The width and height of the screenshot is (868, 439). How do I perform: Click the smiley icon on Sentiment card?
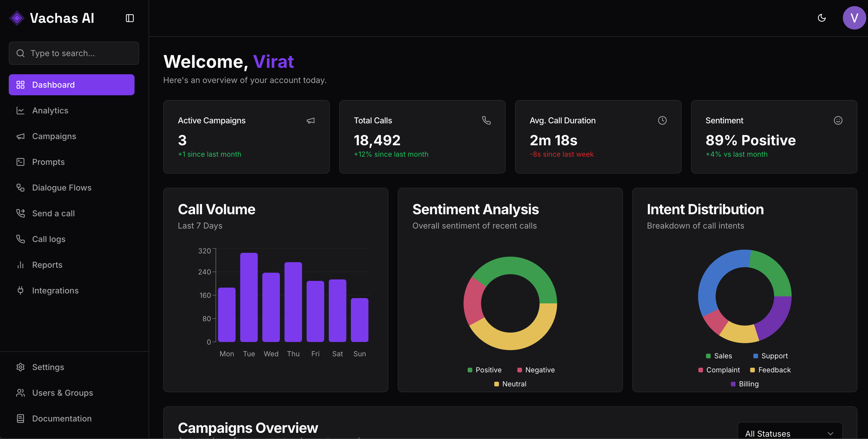[x=838, y=120]
